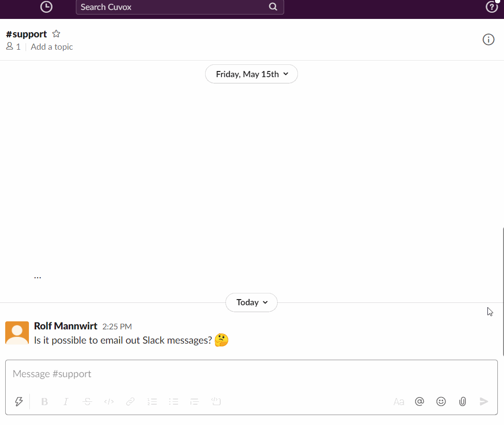Mention someone with the @ icon
This screenshot has width=504, height=425.
point(420,401)
